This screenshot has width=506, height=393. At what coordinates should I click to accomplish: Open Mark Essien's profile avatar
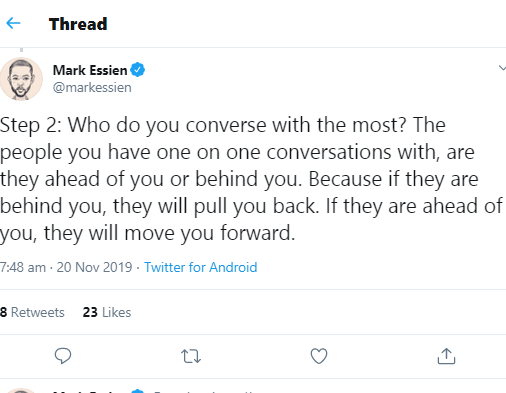click(x=21, y=79)
